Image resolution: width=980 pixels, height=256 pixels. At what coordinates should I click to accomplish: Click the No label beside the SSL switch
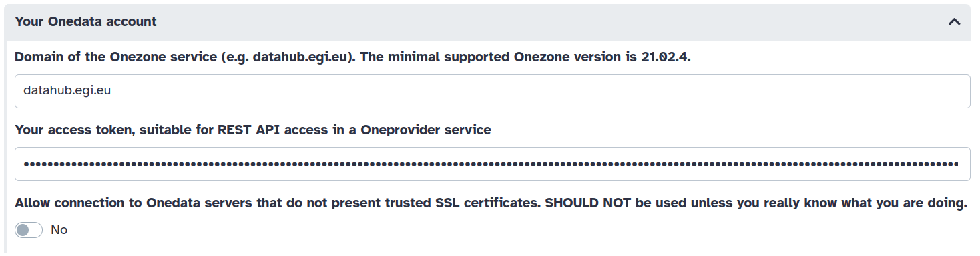(59, 230)
